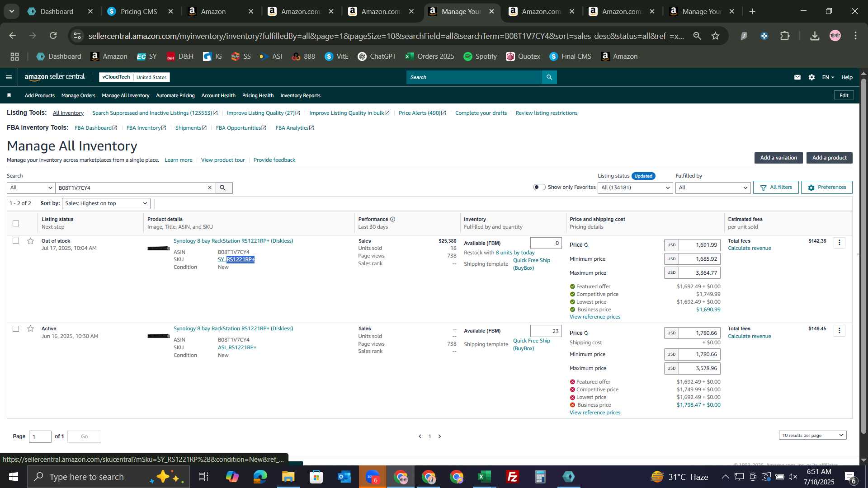The width and height of the screenshot is (868, 488).
Task: Open the Seller Central settings gear
Action: (811, 77)
